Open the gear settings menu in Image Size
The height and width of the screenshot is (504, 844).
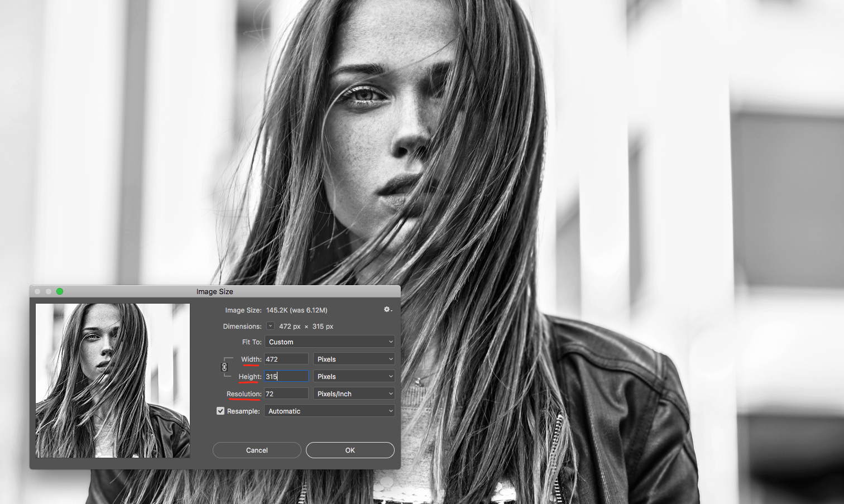[x=388, y=309]
